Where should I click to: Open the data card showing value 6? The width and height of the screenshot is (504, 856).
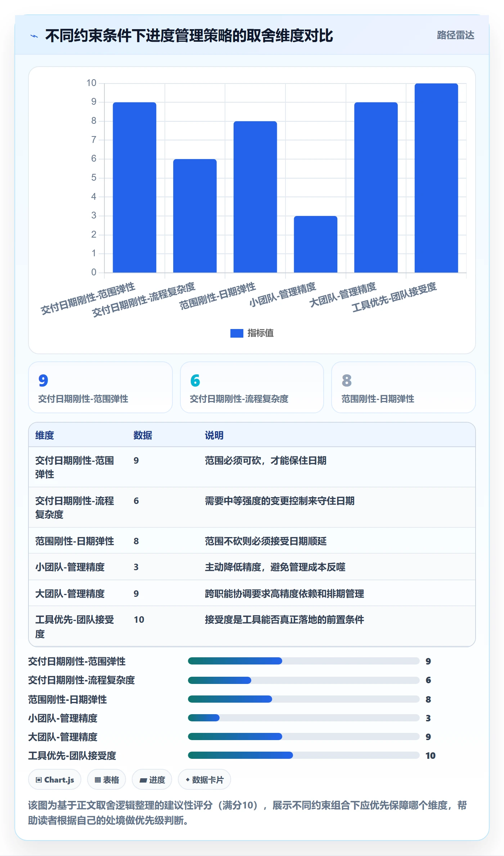pyautogui.click(x=252, y=387)
